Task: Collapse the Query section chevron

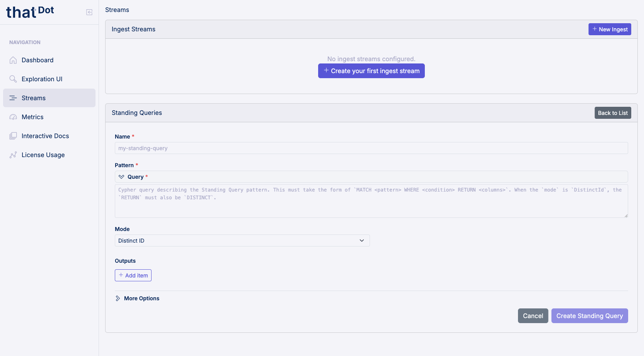Action: [121, 177]
